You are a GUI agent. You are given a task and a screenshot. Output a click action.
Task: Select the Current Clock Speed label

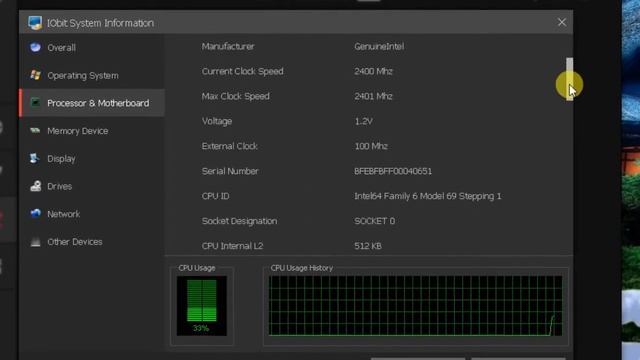click(242, 71)
